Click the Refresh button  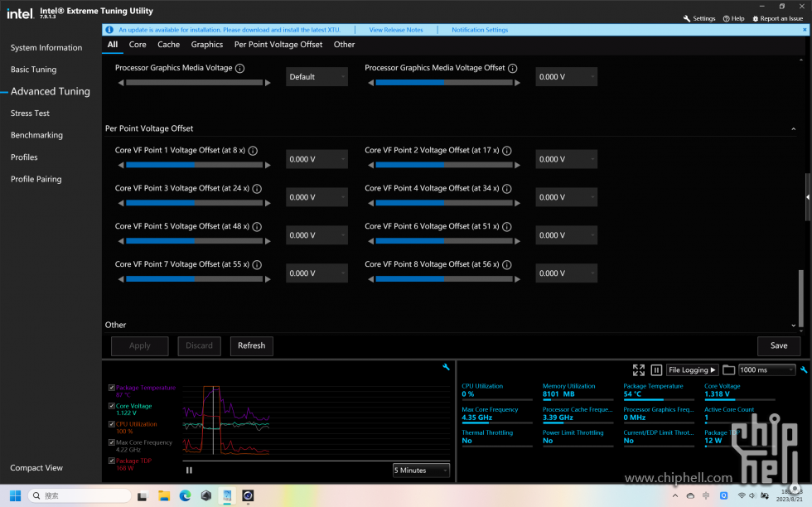(x=252, y=346)
